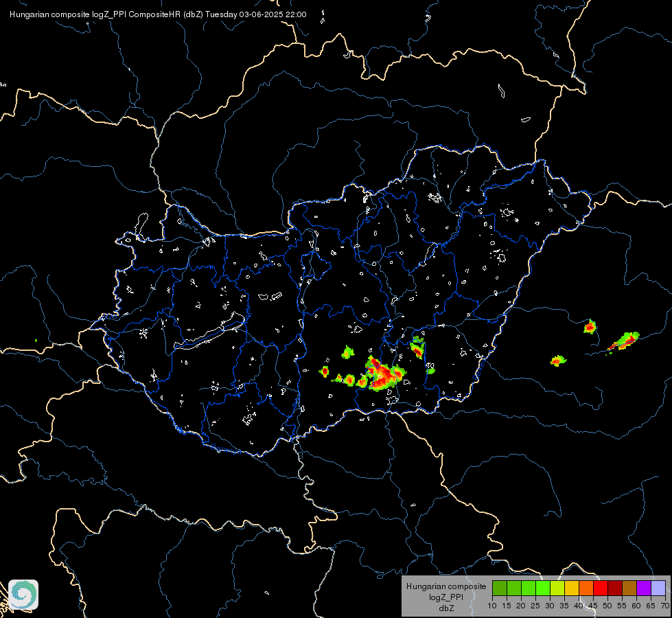Pick the bright green 25–30 dBZ swatch
The image size is (672, 618).
pyautogui.click(x=543, y=588)
